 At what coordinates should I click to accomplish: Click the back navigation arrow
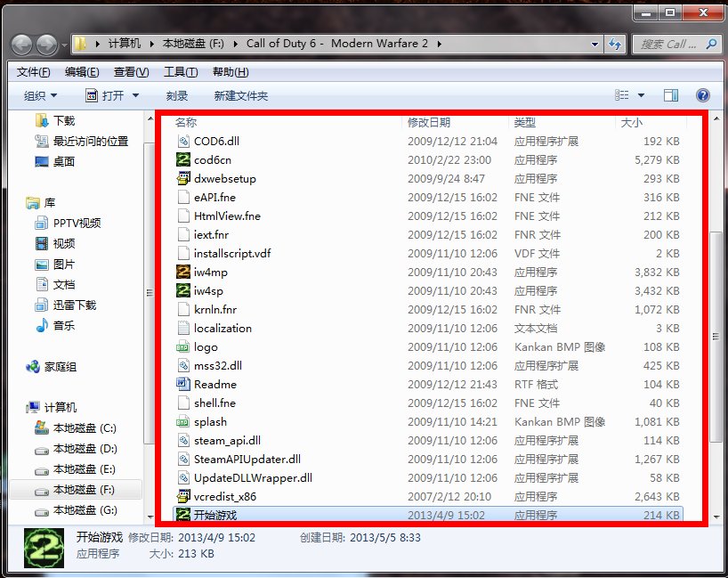pyautogui.click(x=22, y=44)
